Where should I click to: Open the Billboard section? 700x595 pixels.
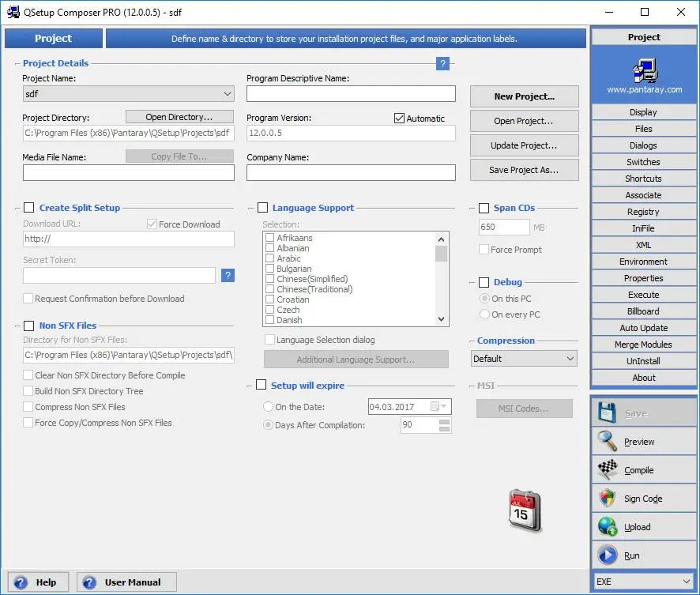coord(643,311)
